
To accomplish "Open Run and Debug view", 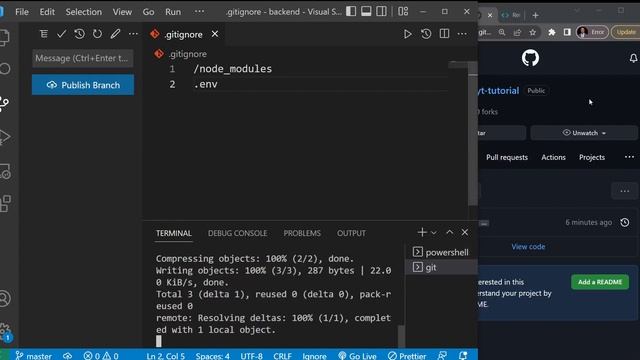I will pos(5,137).
